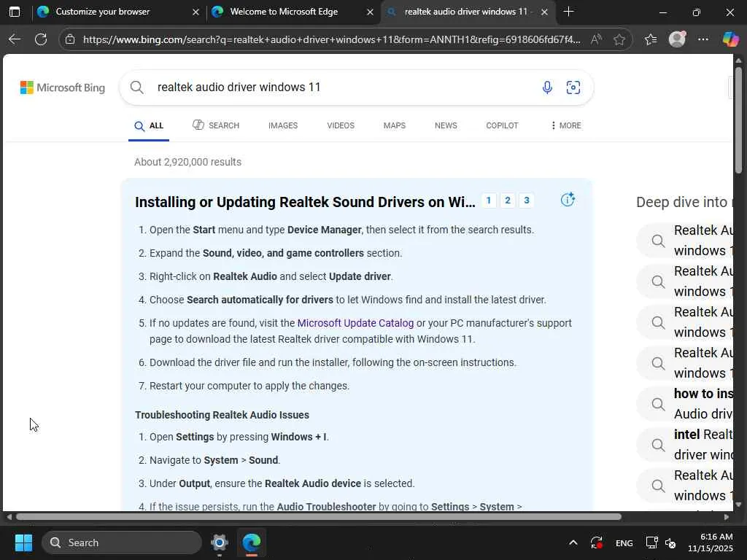Screen dimensions: 747x560
Task: Open Read aloud icon in address bar
Action: coord(595,39)
